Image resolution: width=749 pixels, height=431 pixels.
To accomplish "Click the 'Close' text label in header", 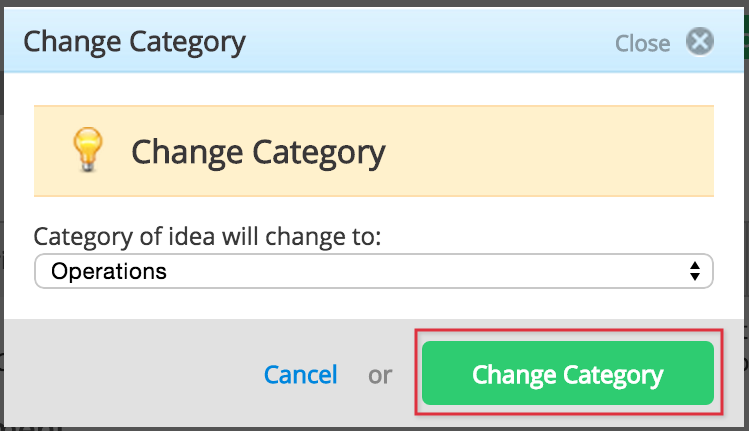I will (x=642, y=43).
